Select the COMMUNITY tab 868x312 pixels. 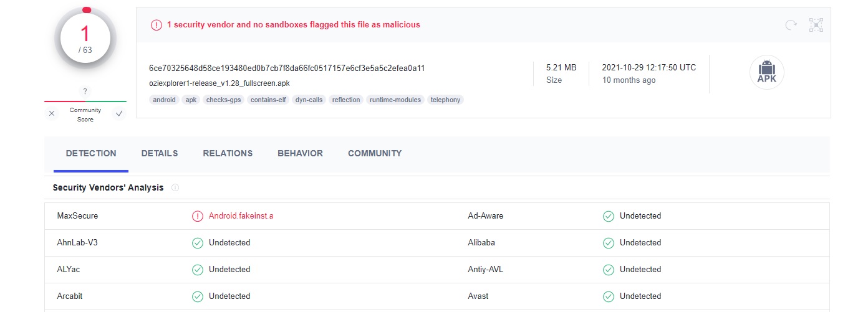375,153
